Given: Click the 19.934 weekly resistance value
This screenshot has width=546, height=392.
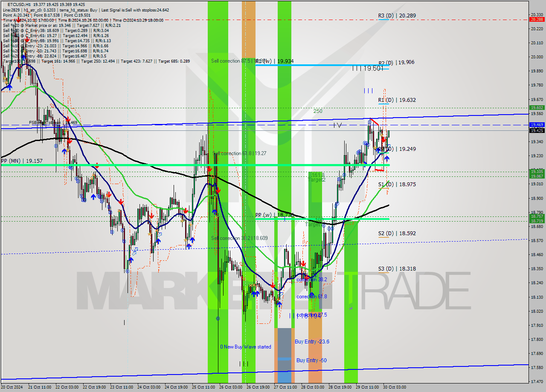Looking at the screenshot, I should [x=285, y=61].
